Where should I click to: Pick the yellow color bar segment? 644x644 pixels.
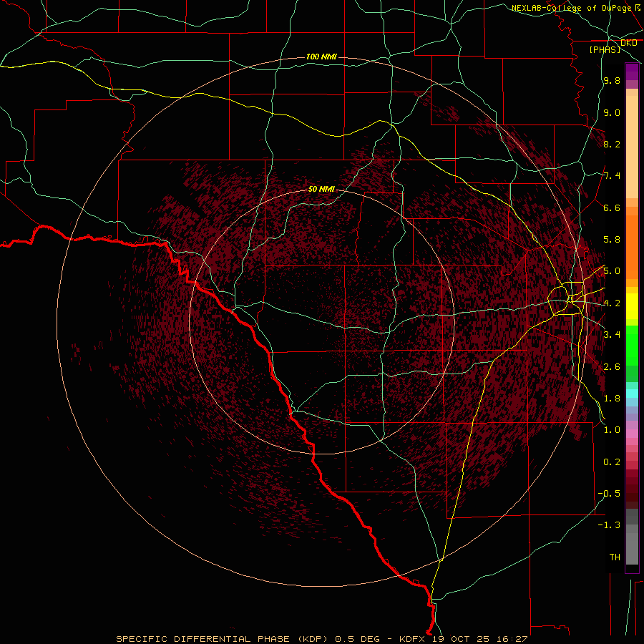pos(632,306)
